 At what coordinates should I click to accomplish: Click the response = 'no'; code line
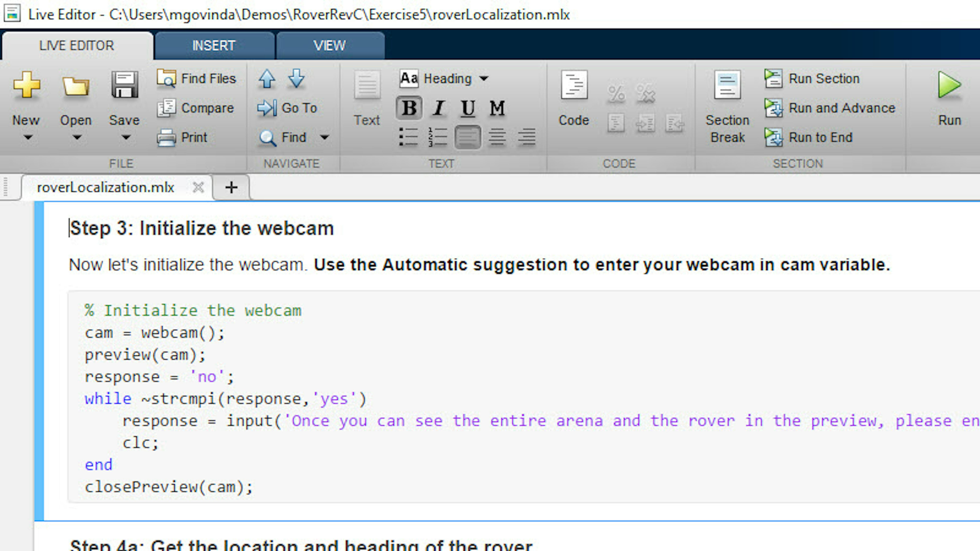(159, 377)
